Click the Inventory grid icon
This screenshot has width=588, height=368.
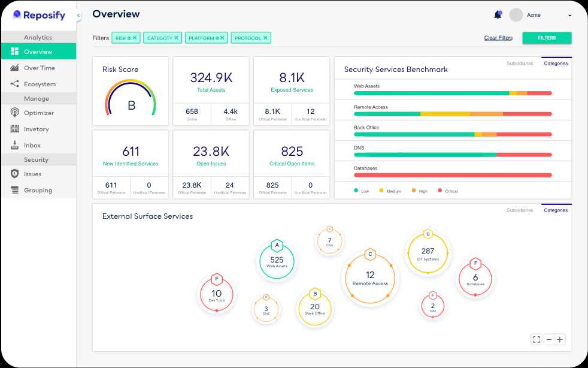(14, 129)
